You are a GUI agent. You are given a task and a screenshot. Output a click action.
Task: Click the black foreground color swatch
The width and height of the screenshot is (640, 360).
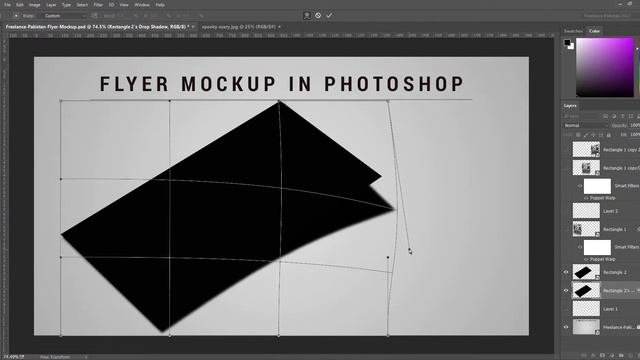(x=567, y=42)
